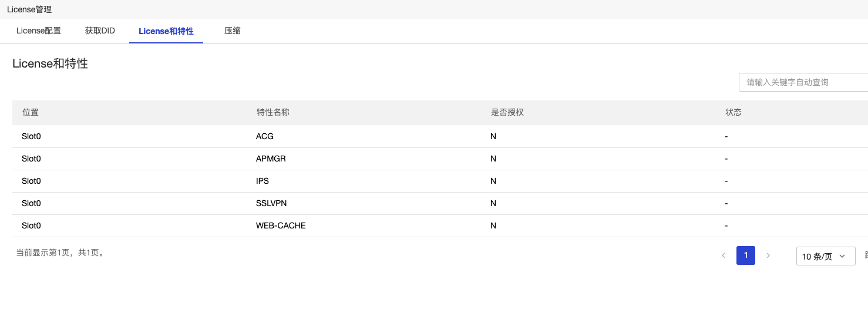Click the page 1 pagination button
Viewport: 868px width, 313px height.
tap(746, 255)
